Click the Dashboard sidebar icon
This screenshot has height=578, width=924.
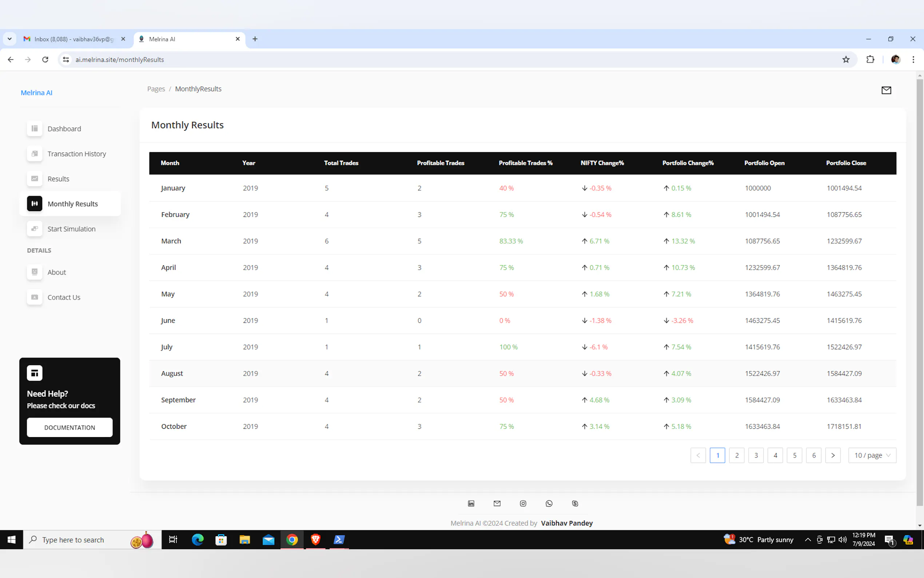pos(35,129)
